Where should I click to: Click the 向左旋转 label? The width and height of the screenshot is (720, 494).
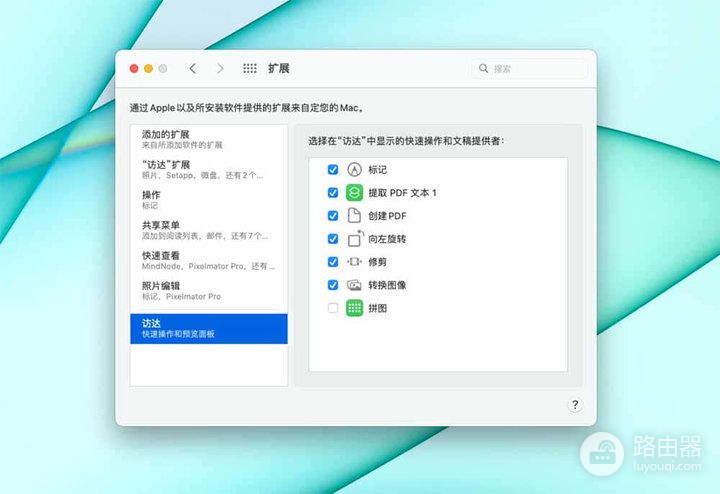[x=387, y=239]
